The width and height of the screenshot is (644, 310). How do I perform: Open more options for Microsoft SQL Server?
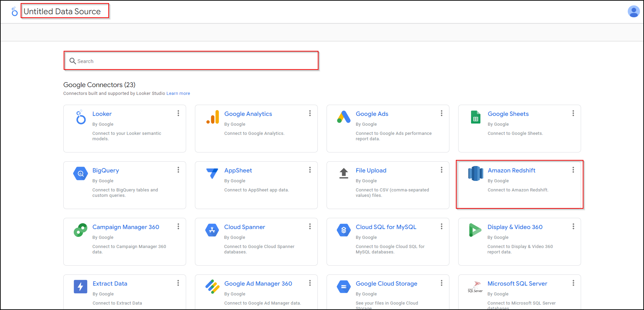(573, 283)
